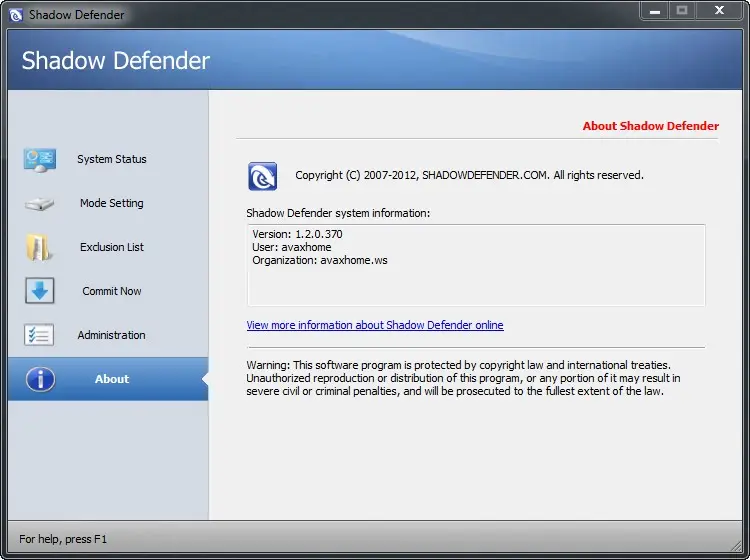Close the Shadow Defender window

pyautogui.click(x=719, y=11)
